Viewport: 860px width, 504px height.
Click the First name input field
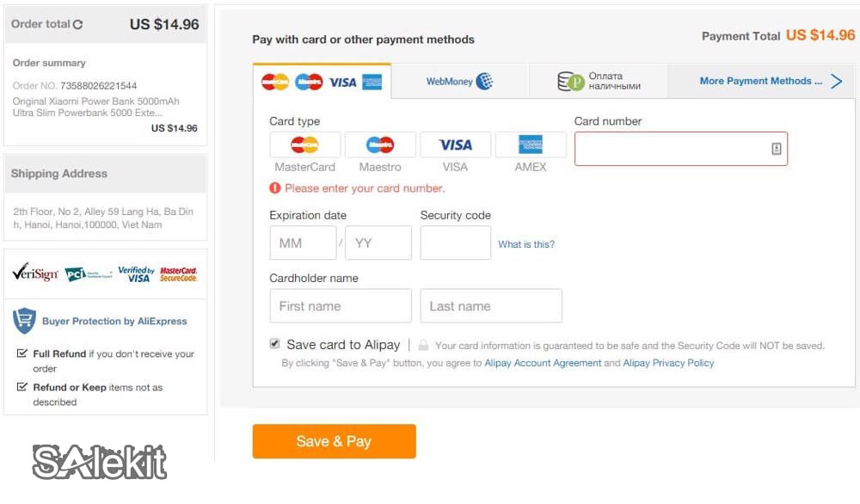[341, 306]
